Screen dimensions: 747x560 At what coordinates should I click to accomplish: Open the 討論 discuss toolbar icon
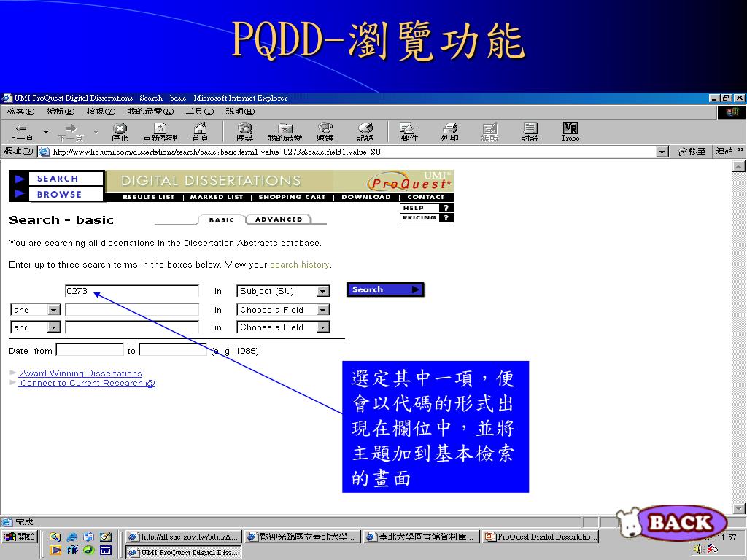(530, 132)
